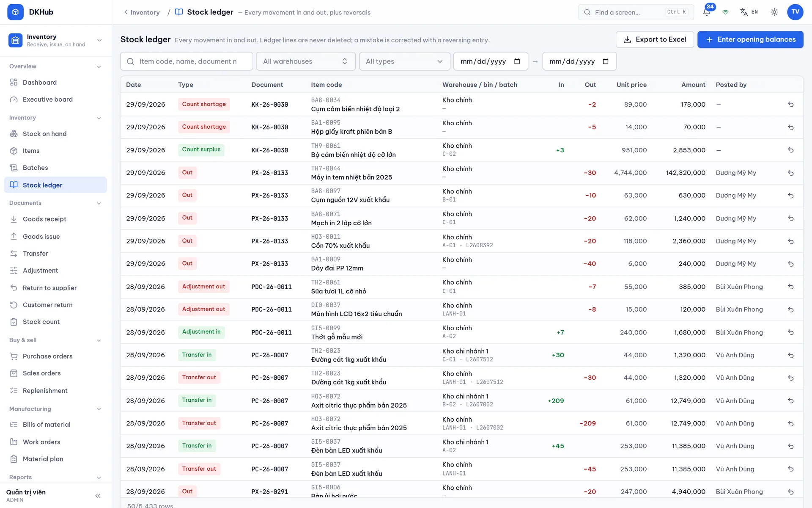
Task: Click the Count surplus type badge
Action: [x=201, y=149]
